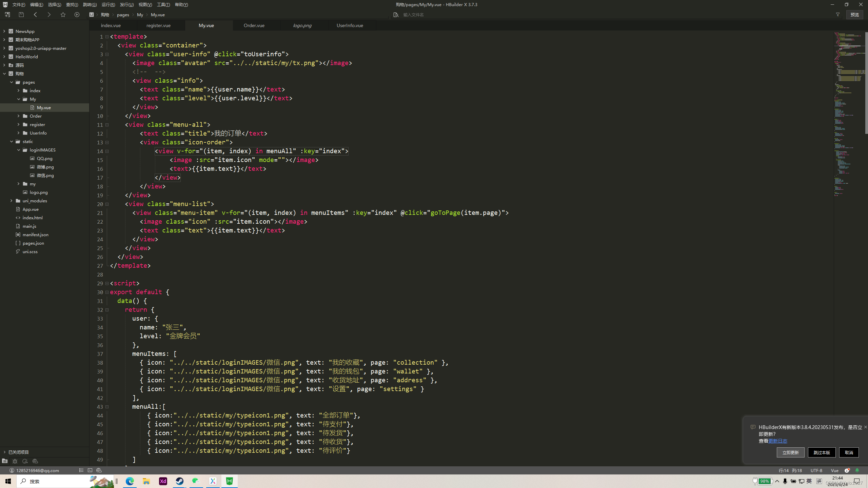
Task: Switch to the UserInfo.vue tab
Action: pyautogui.click(x=350, y=25)
